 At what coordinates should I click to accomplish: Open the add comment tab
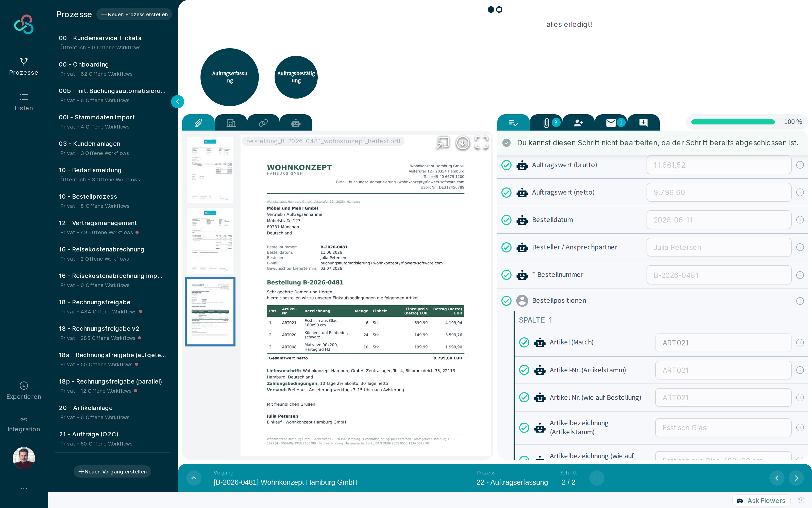coord(643,123)
